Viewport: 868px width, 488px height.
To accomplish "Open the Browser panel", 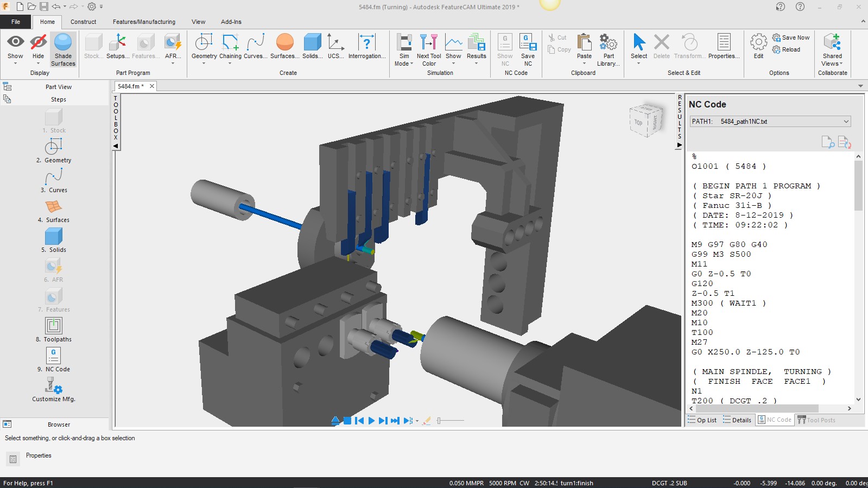I will click(59, 424).
